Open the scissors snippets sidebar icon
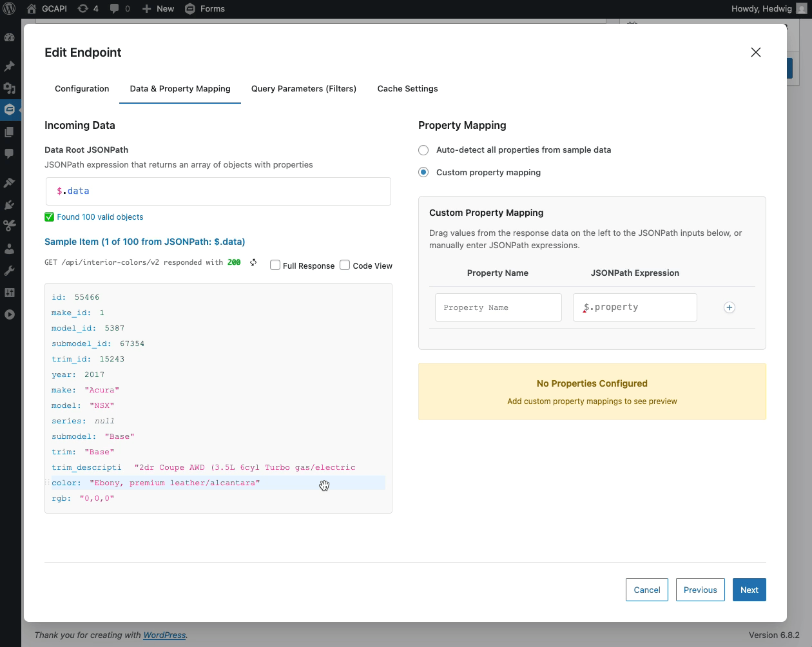This screenshot has width=812, height=647. tap(10, 226)
